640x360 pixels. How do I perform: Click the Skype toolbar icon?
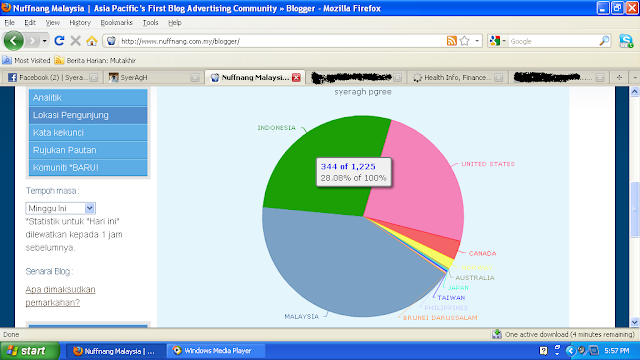pos(626,41)
